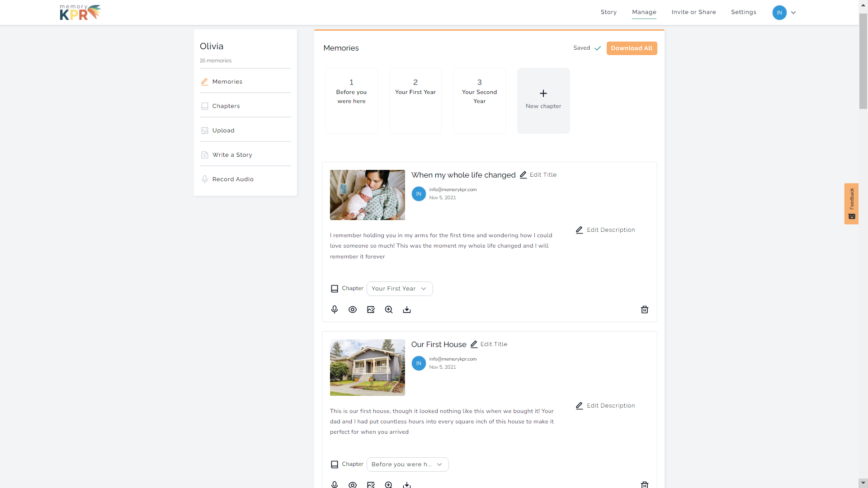Click the Edit Title pencil icon for Our First House
Screen dimensions: 868x488
click(x=474, y=344)
